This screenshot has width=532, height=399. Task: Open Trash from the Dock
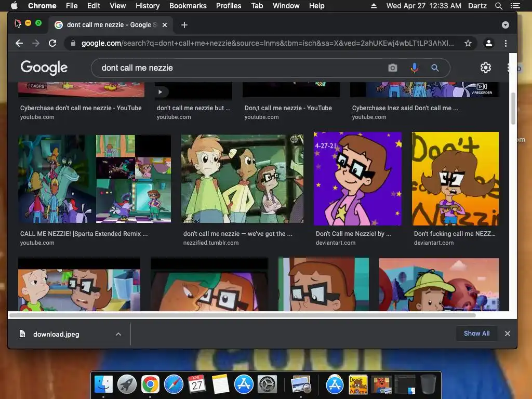428,385
